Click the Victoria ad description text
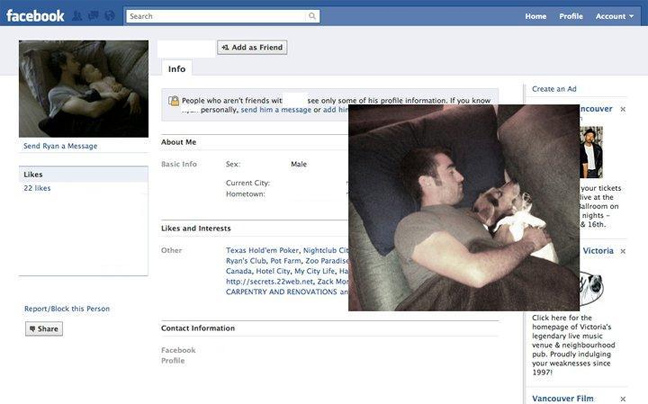 click(574, 345)
